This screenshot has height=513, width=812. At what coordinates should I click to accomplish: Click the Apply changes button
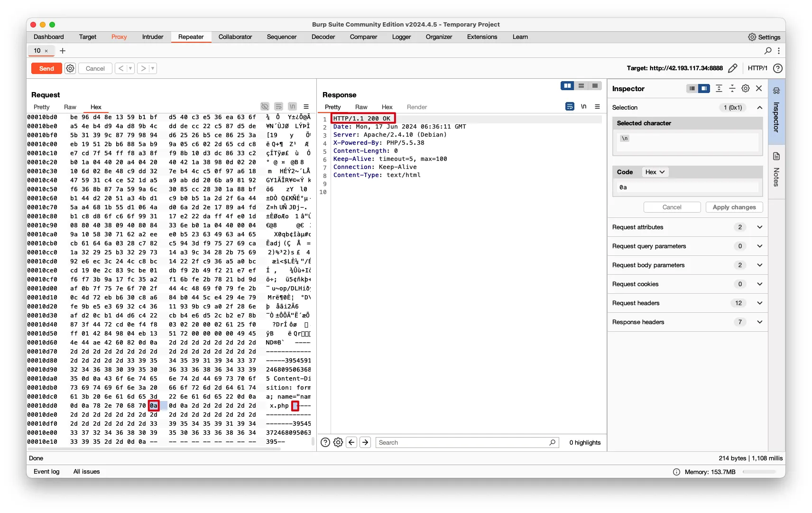pyautogui.click(x=734, y=207)
